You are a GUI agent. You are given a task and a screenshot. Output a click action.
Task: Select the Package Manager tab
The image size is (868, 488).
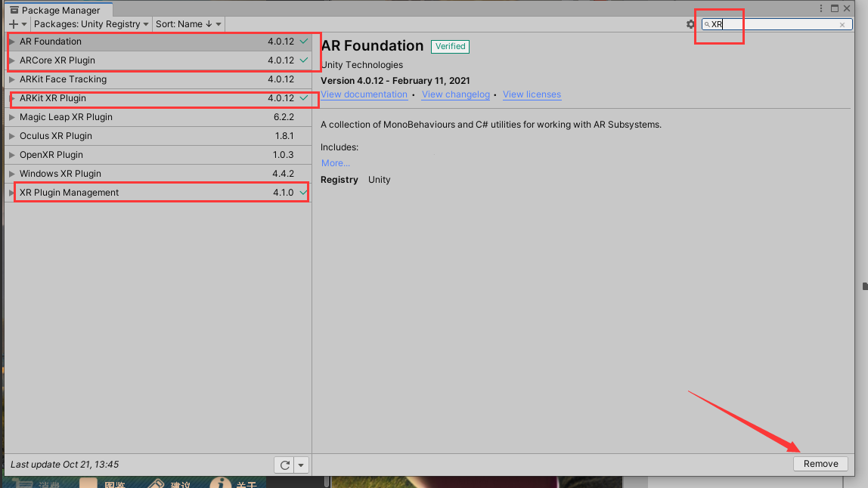pos(57,10)
